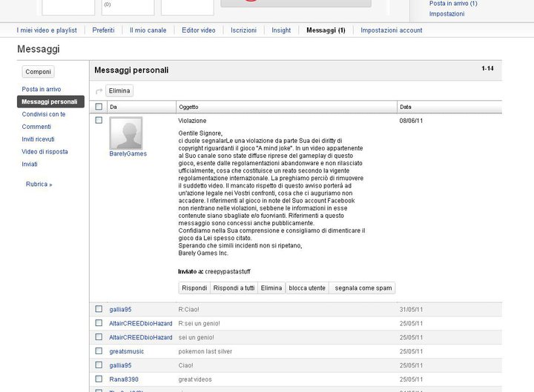Open 'Condivisi con te' folder
Screen dimensions: 534x392
tap(44, 114)
